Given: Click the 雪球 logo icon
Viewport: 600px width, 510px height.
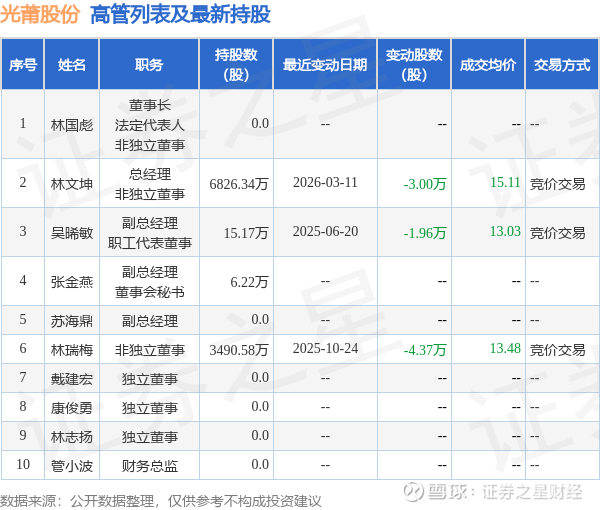Looking at the screenshot, I should coord(414,491).
